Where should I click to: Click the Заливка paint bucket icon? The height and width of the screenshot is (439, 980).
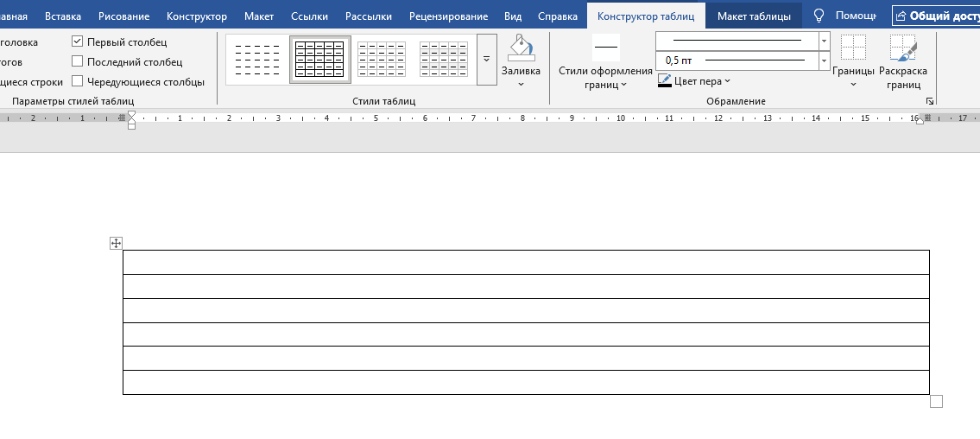[521, 48]
